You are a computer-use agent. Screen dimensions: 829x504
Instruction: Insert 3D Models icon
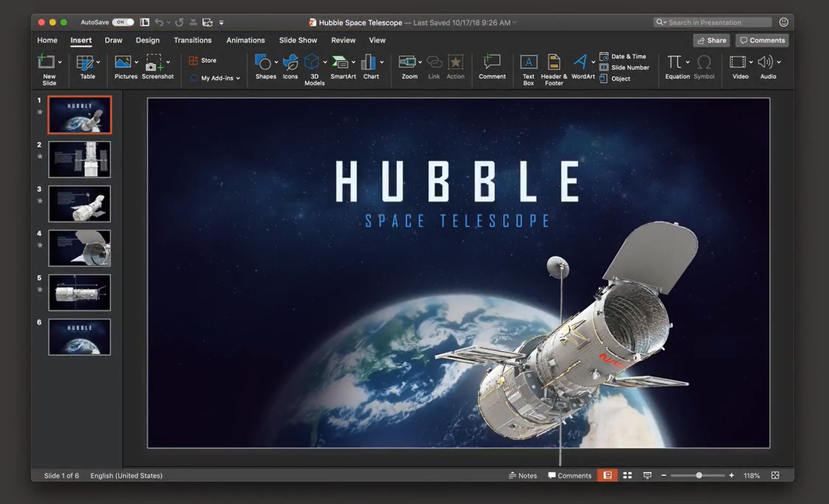[x=312, y=62]
